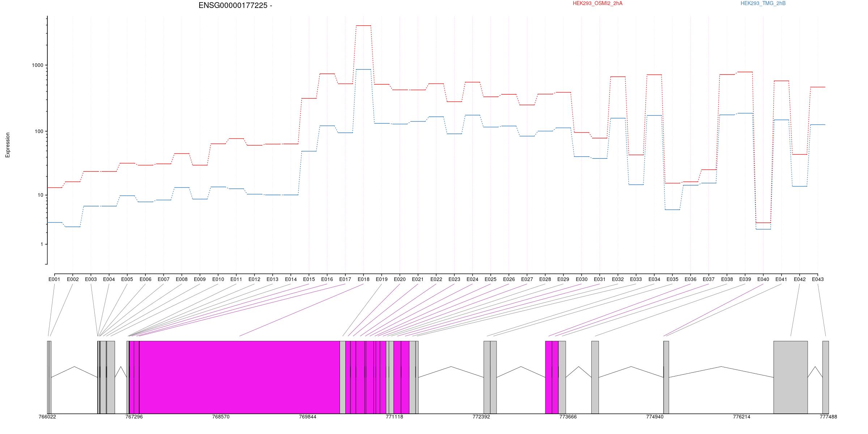Click the E012 exon axis label
The height and width of the screenshot is (434, 868).
254,279
